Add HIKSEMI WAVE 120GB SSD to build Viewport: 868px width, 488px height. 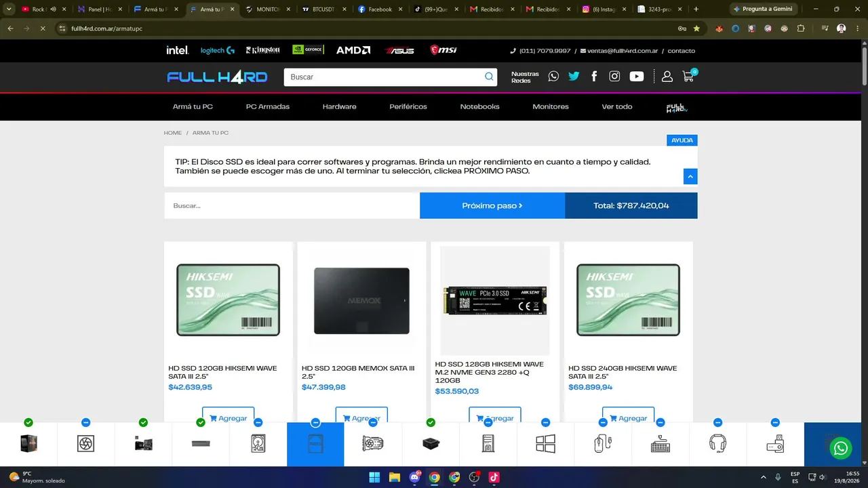point(228,417)
